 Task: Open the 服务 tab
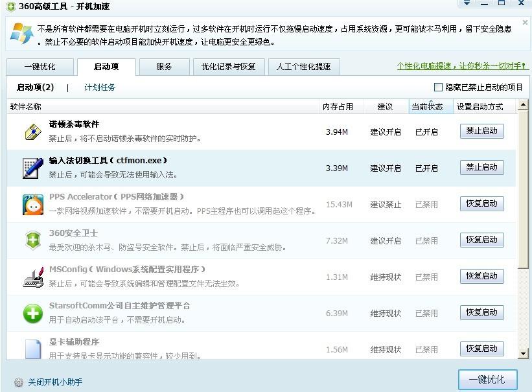164,67
